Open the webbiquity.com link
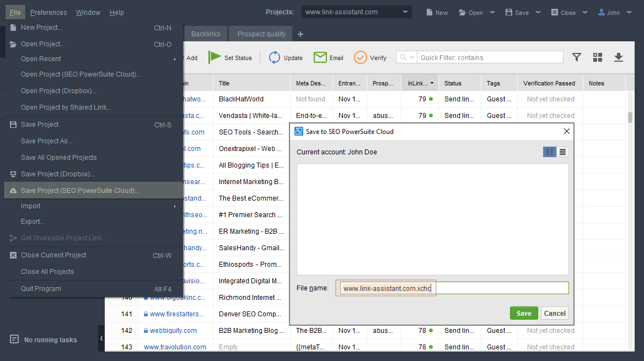644x361 pixels. coord(173,331)
